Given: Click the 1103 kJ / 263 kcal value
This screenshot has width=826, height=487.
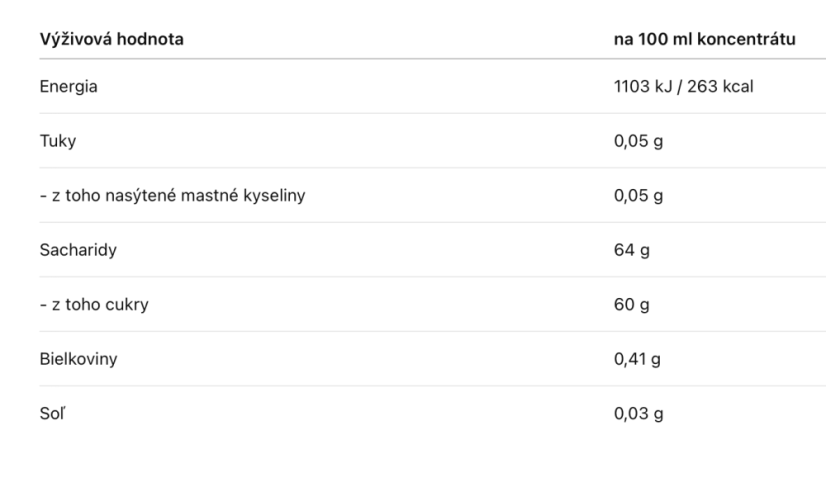Looking at the screenshot, I should point(683,86).
